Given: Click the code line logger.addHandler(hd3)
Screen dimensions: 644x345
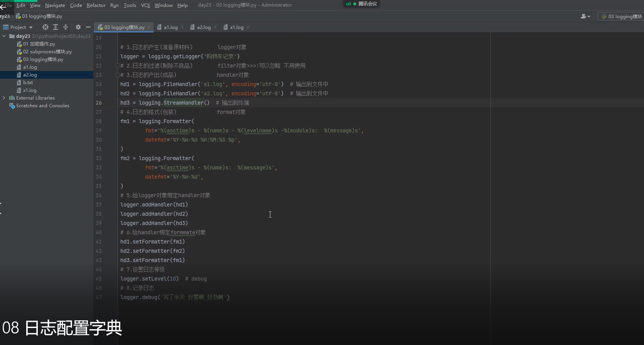Looking at the screenshot, I should [x=154, y=223].
